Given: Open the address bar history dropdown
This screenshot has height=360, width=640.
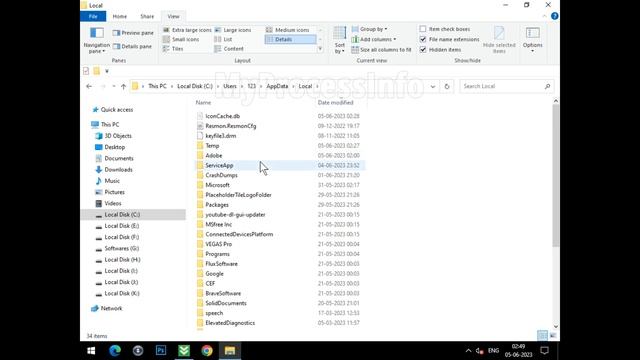Looking at the screenshot, I should (433, 86).
